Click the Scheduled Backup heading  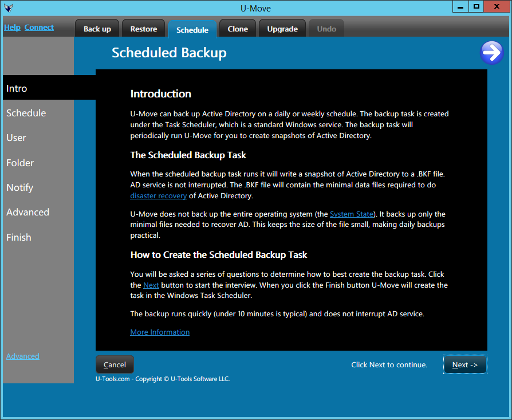(169, 53)
